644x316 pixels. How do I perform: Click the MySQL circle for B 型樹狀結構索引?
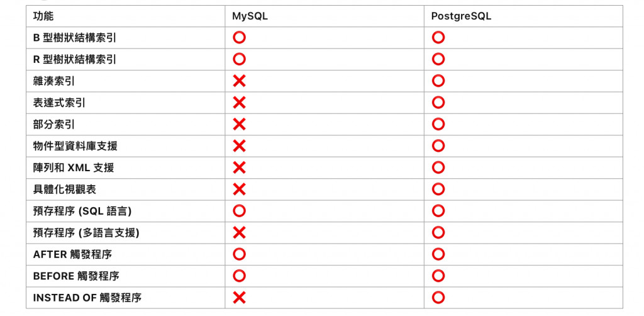(239, 38)
